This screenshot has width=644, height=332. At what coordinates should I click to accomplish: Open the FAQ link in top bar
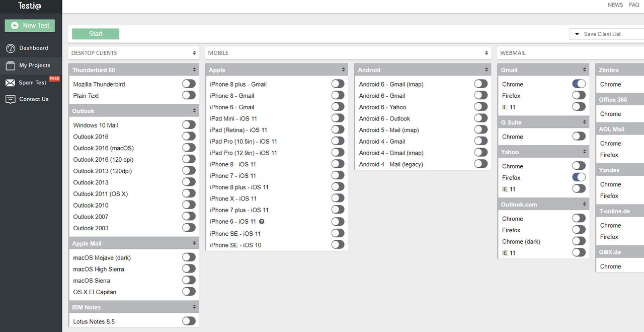click(x=634, y=5)
